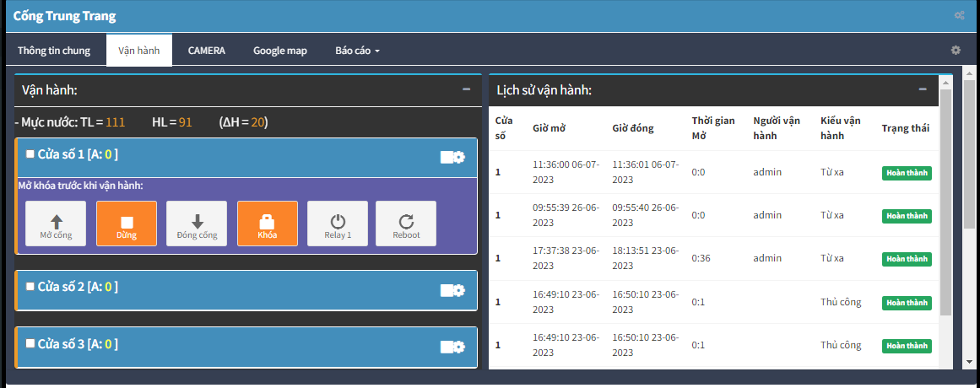980x388 pixels.
Task: Click the orange Khóa lock button
Action: 267,224
